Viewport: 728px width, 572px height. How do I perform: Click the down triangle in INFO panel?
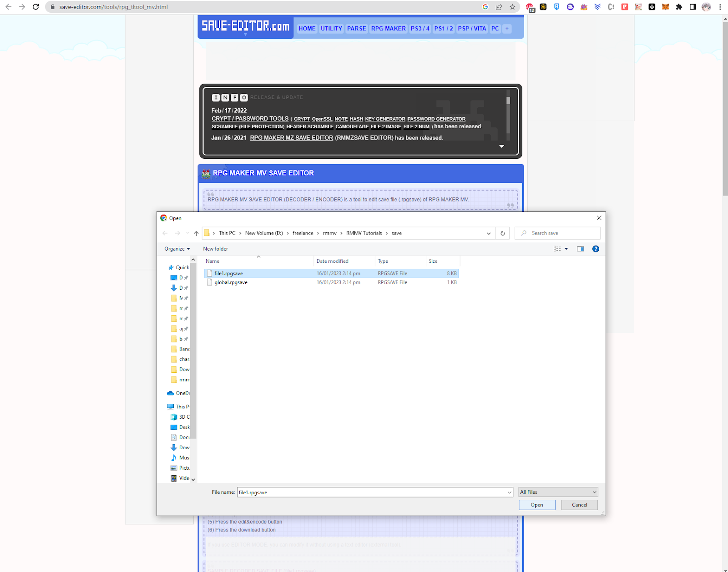coord(501,146)
